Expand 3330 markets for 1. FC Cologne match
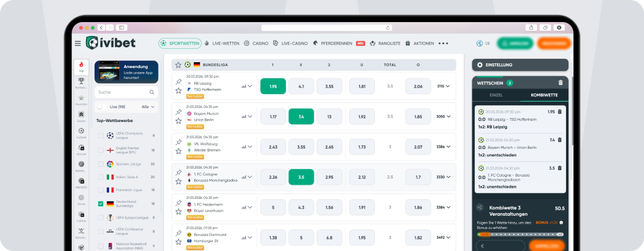 tap(443, 177)
